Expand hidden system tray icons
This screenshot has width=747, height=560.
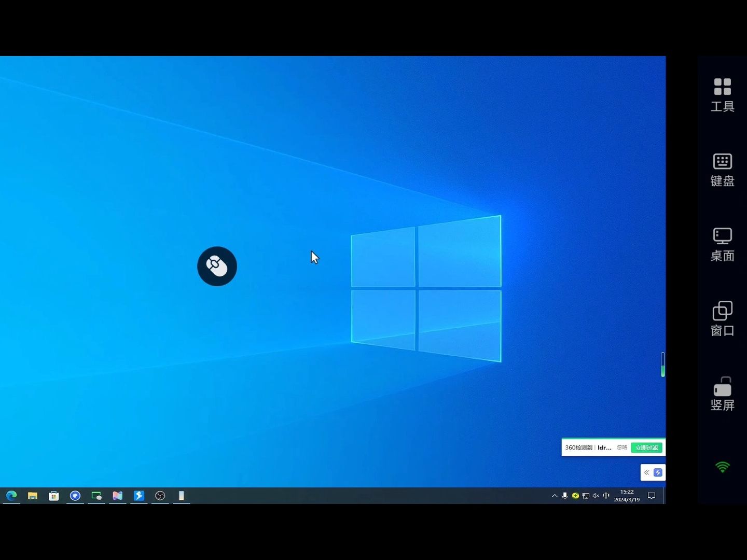(555, 496)
